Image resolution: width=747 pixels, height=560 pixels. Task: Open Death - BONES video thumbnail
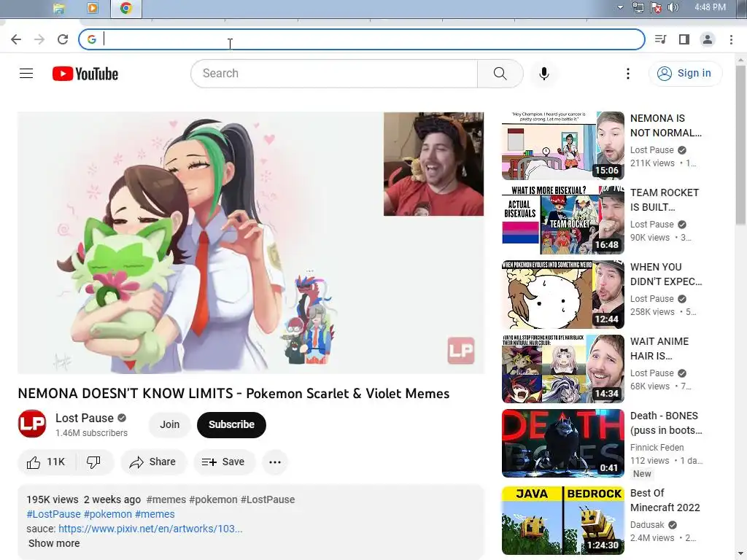click(562, 443)
